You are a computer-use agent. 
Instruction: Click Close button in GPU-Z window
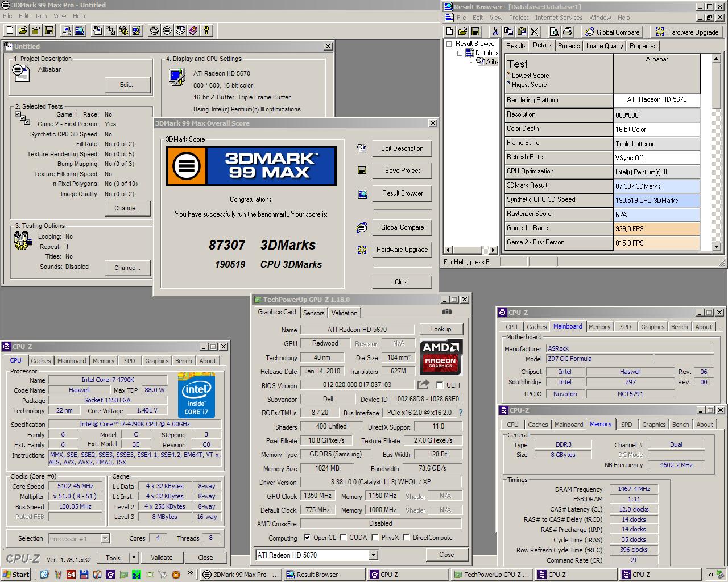click(x=446, y=555)
